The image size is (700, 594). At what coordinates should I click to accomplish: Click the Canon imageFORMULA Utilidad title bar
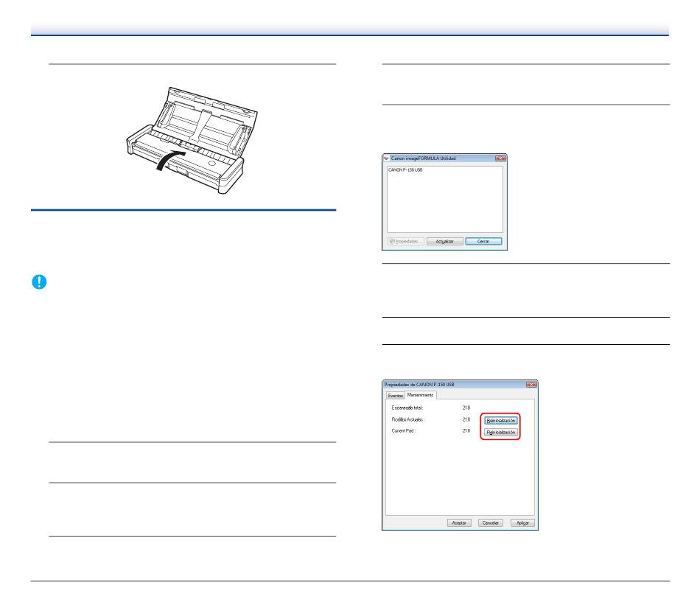(444, 158)
